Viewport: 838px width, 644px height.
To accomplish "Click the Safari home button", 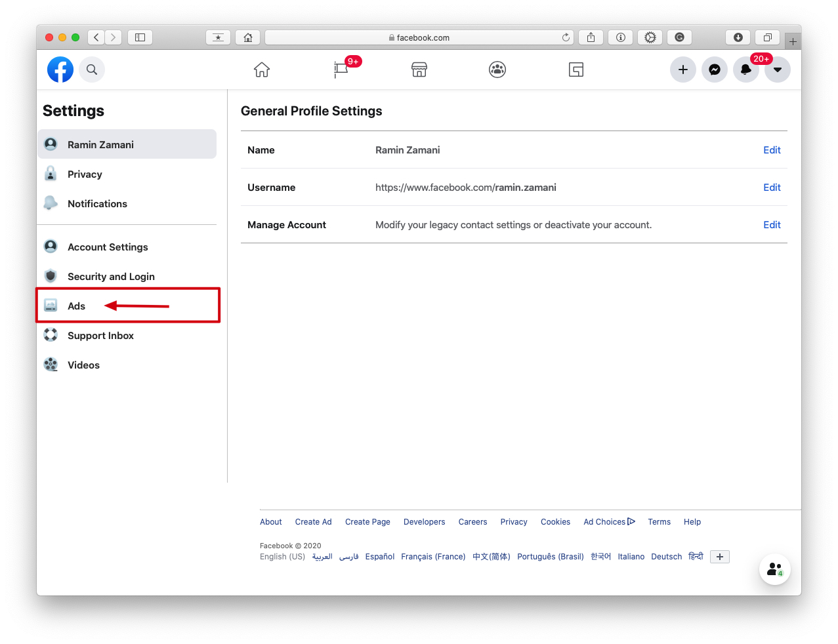I will pyautogui.click(x=248, y=37).
